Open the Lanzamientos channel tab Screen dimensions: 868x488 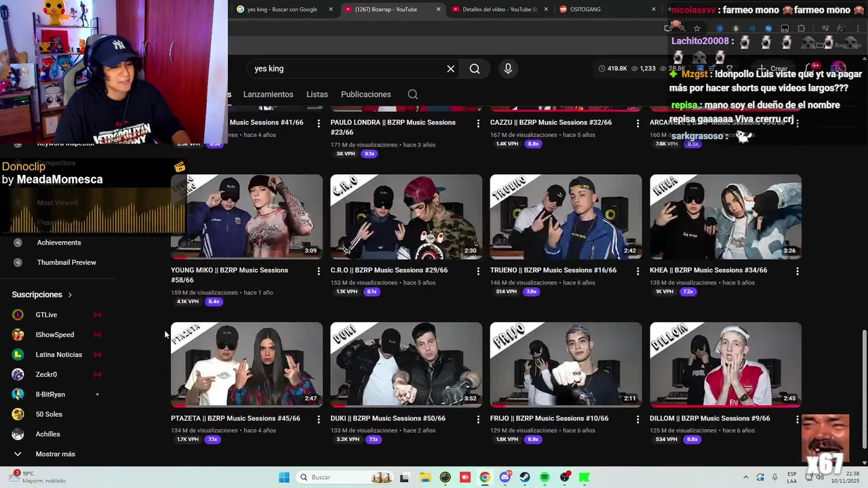tap(269, 94)
